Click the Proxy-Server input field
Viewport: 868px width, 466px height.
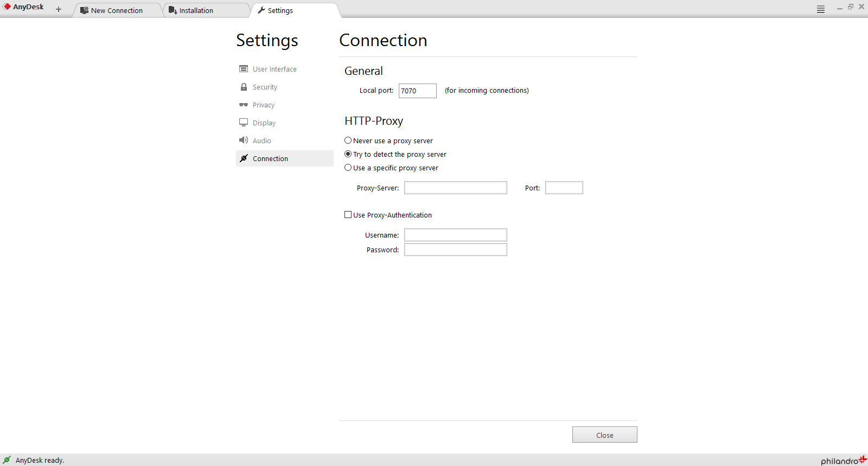point(456,188)
